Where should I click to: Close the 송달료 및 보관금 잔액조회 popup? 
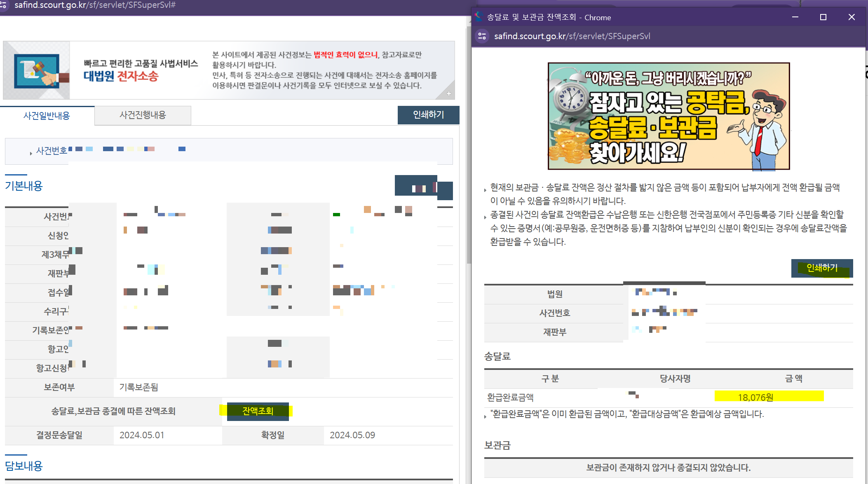pyautogui.click(x=852, y=17)
